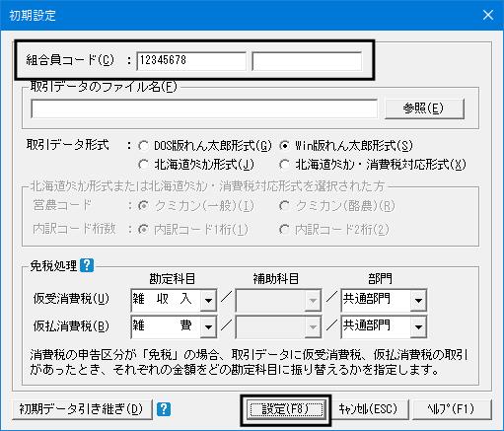Click the 仮受消費税(U) label
This screenshot has width=504, height=431.
(71, 299)
